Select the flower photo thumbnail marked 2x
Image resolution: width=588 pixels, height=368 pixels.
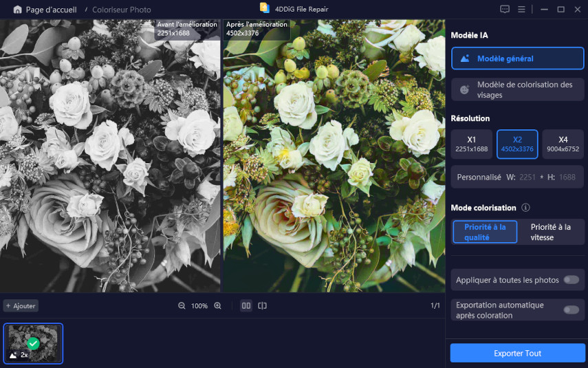tap(33, 343)
